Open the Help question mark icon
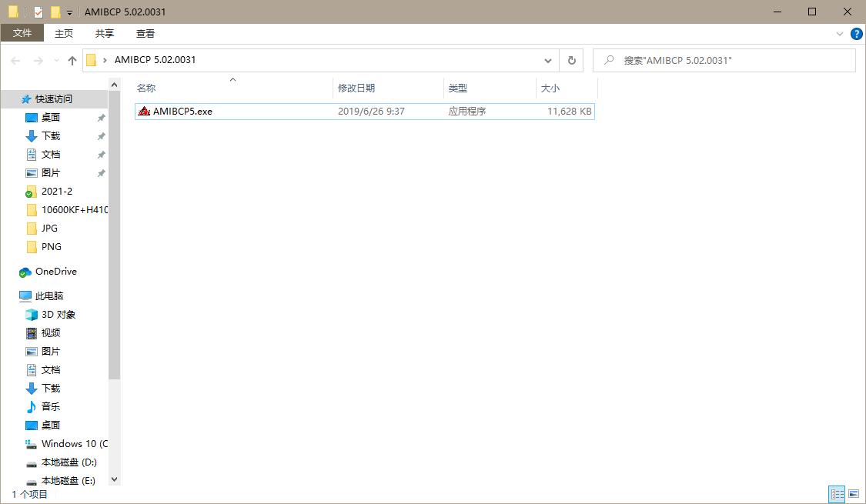 tap(856, 33)
